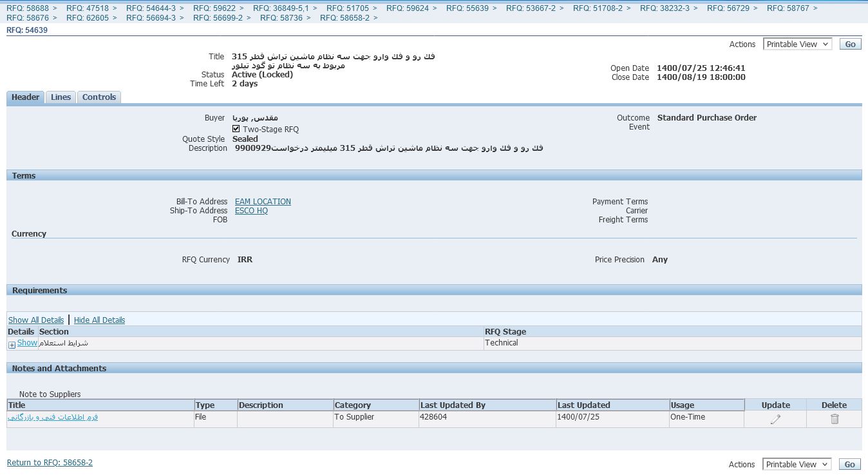Click the Title column header in attachments table
868x475 pixels.
point(100,405)
